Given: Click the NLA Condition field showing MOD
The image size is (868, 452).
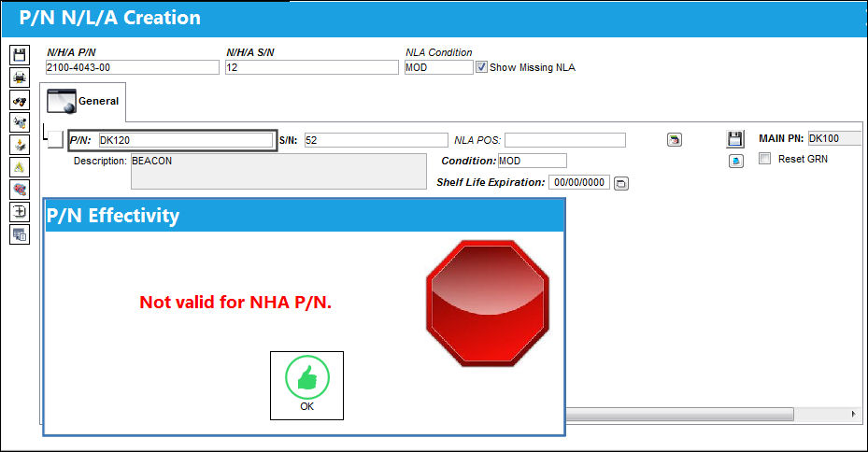Looking at the screenshot, I should (438, 67).
